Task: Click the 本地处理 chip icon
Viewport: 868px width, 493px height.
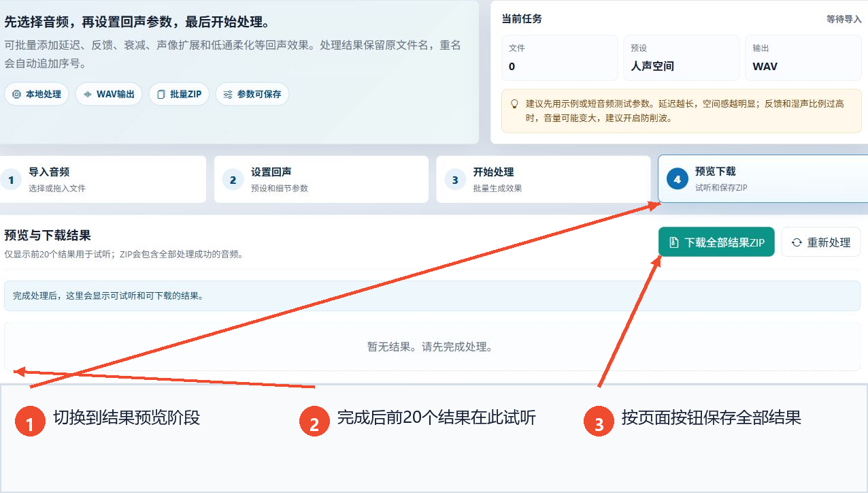Action: 16,94
